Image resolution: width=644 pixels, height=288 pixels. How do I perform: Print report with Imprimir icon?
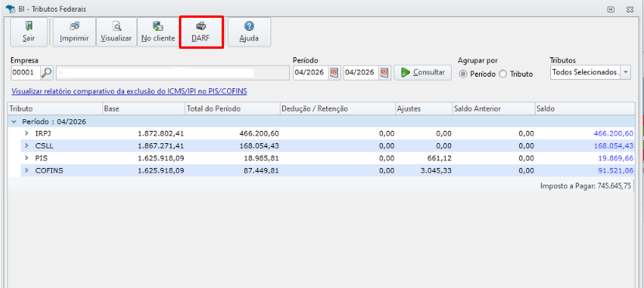click(74, 26)
